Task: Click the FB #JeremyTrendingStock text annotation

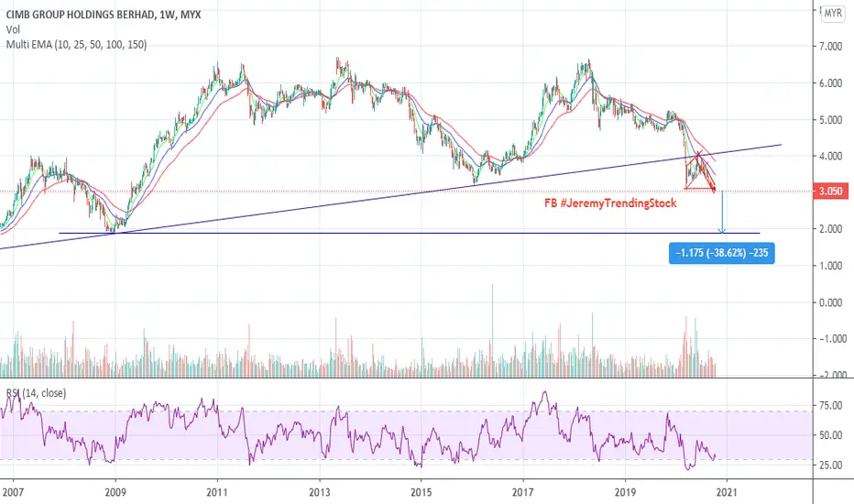Action: (x=610, y=203)
